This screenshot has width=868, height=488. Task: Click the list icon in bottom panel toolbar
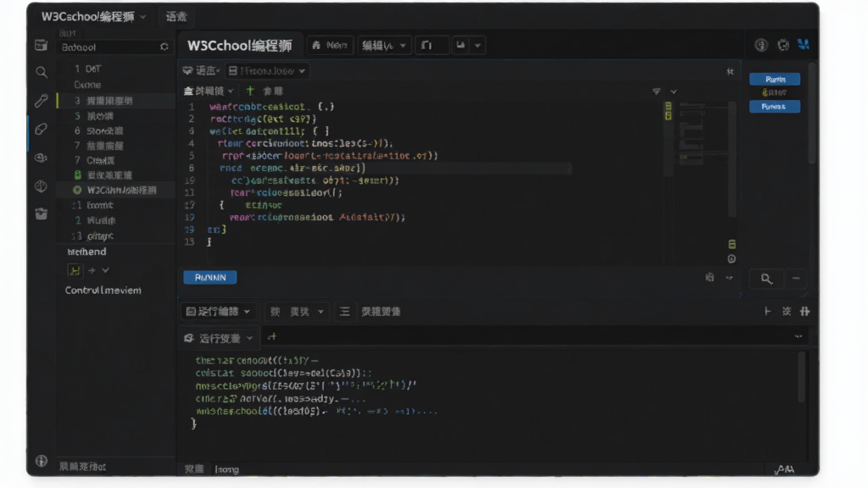344,312
